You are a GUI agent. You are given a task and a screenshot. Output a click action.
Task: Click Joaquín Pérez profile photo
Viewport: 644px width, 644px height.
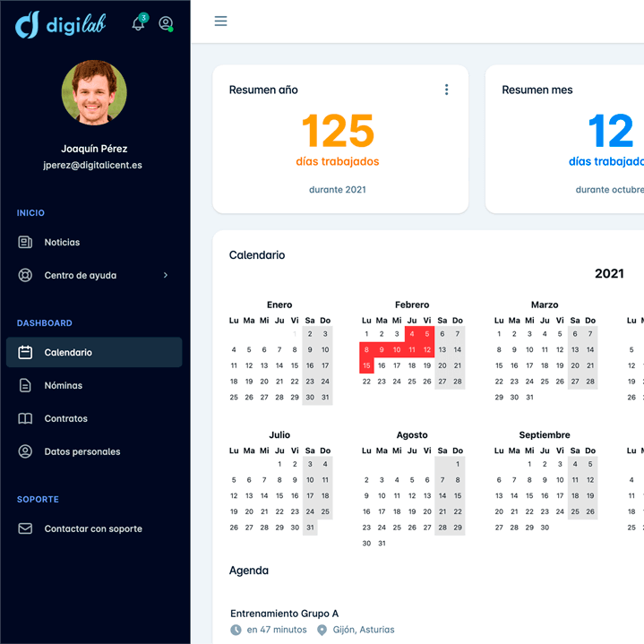click(94, 93)
